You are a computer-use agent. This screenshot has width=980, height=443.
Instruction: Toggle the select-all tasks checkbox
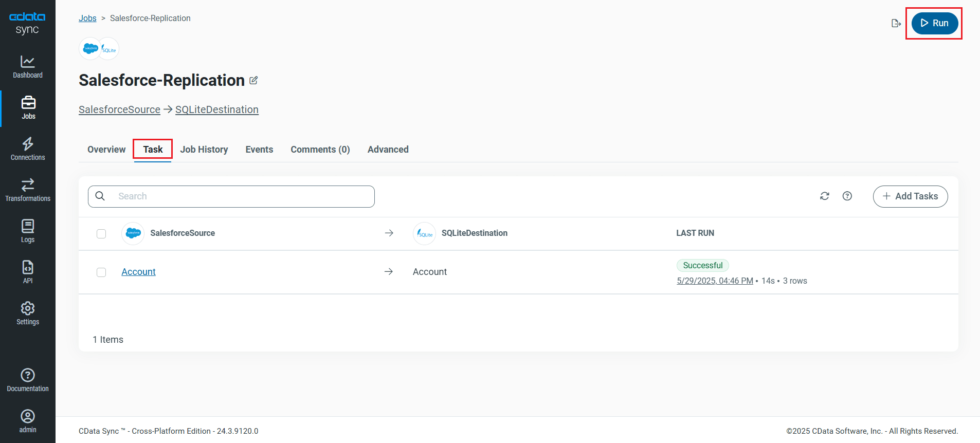tap(101, 234)
